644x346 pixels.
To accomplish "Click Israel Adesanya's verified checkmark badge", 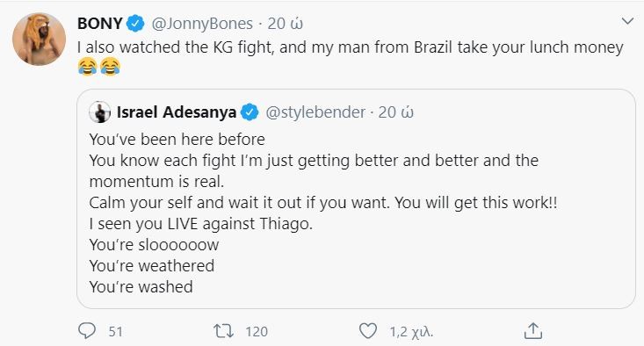I will tap(250, 112).
